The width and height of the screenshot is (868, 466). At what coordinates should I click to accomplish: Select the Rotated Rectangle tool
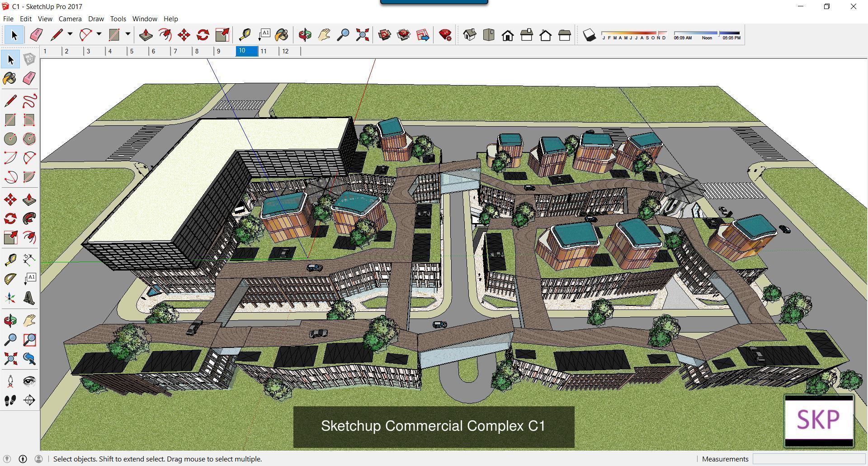pyautogui.click(x=29, y=120)
